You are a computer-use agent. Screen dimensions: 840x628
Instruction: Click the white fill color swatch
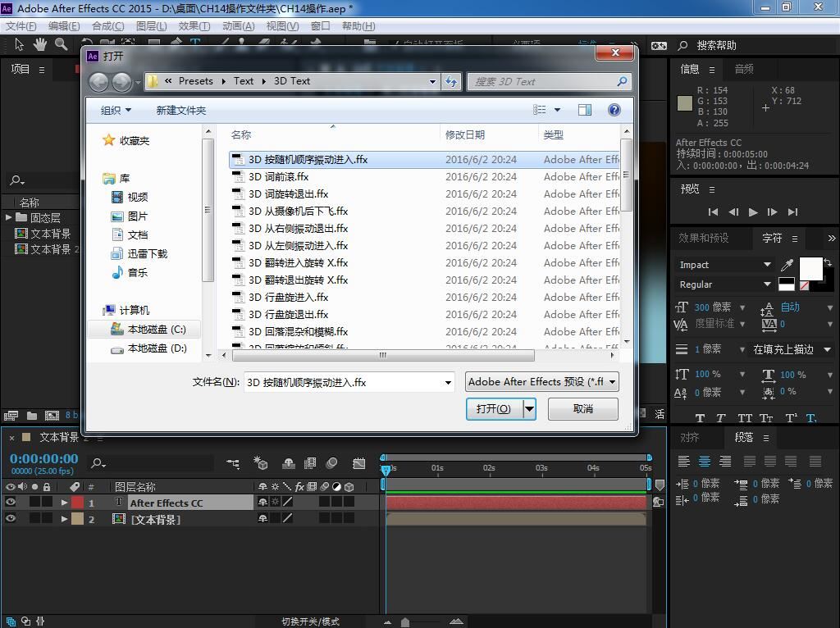coord(810,268)
